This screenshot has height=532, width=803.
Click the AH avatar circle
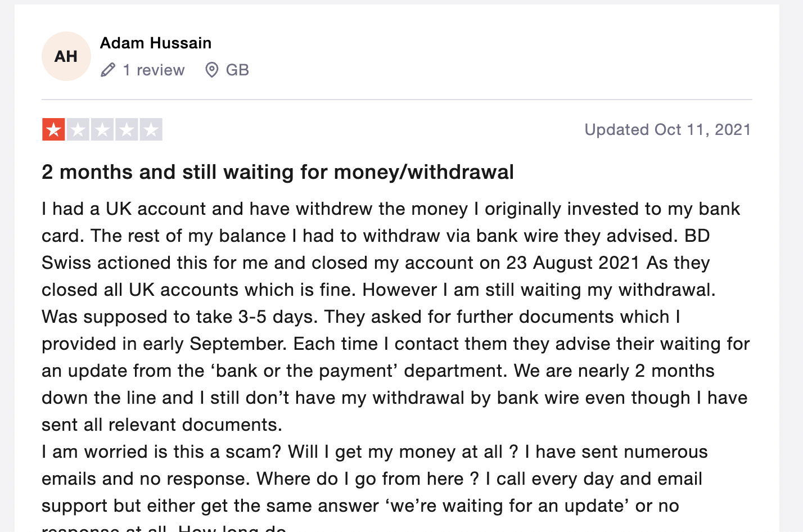coord(66,56)
